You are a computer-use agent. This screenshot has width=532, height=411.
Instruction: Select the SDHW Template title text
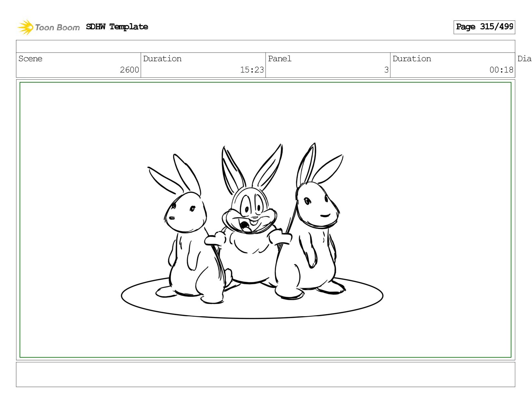pos(117,27)
